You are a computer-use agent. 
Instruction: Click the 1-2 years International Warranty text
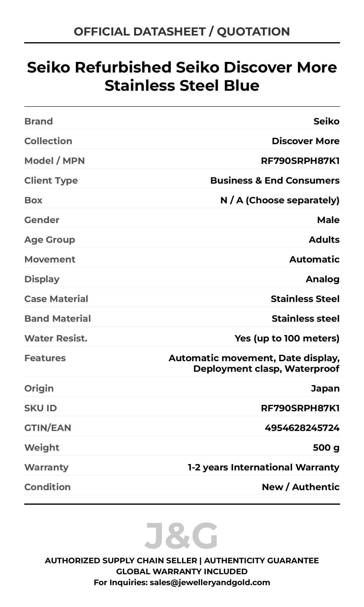(263, 467)
